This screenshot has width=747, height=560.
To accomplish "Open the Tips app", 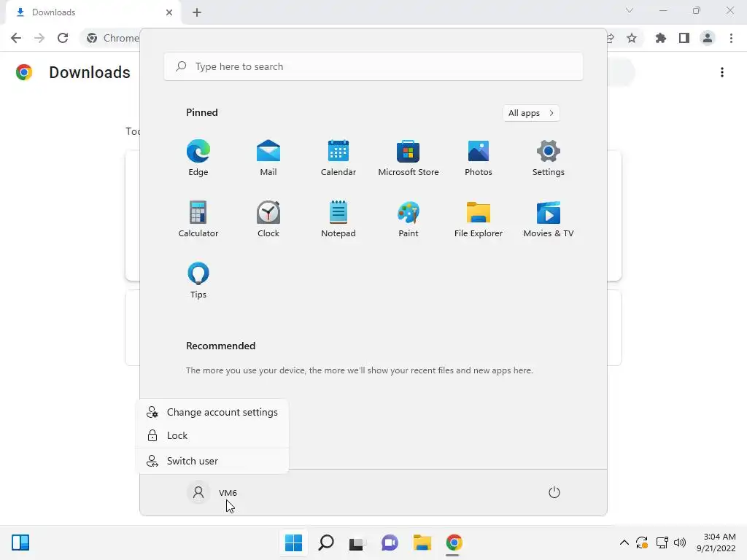I will (198, 281).
